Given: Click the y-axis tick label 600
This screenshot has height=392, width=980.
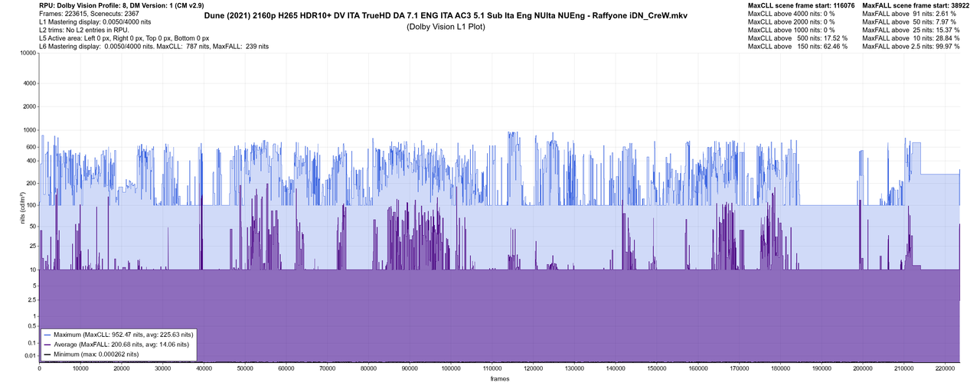Looking at the screenshot, I should [x=31, y=147].
